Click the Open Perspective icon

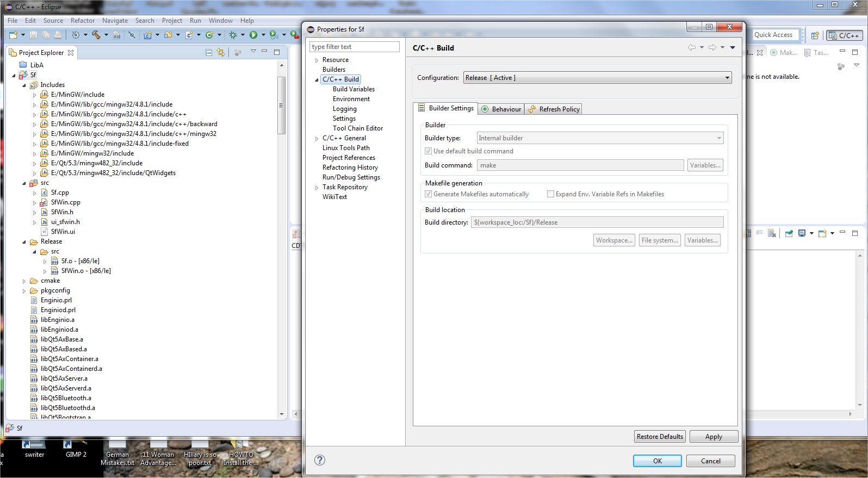815,35
